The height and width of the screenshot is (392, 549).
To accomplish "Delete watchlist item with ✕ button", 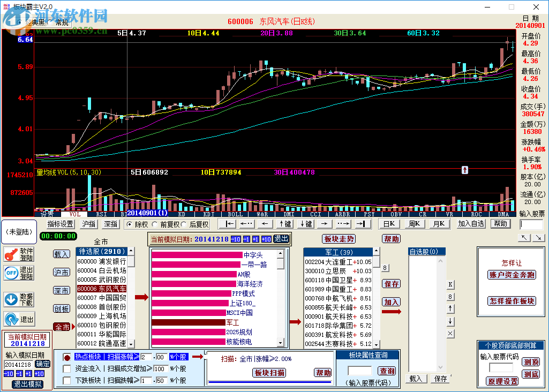I will click(x=450, y=334).
